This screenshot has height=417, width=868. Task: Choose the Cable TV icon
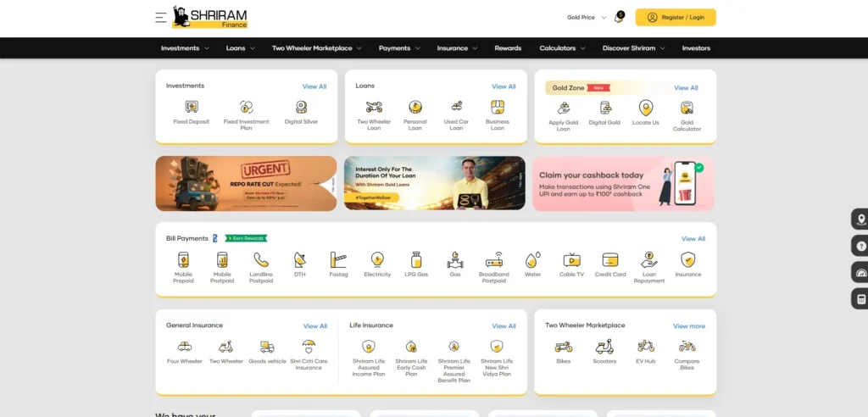pos(572,259)
